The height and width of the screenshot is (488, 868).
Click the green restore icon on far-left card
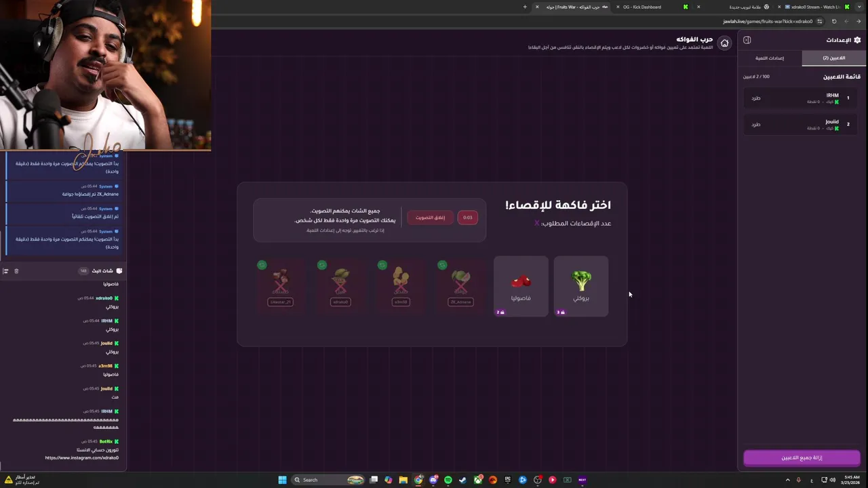(x=262, y=265)
